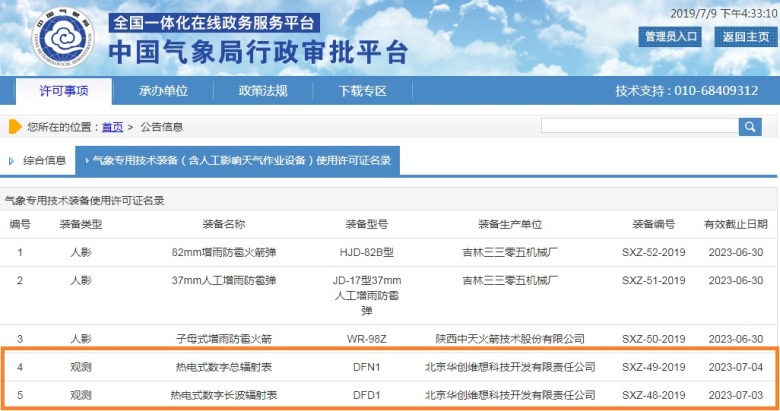This screenshot has height=411, width=780.
Task: Click the arrow icon beside 综合信息
Action: tap(12, 160)
